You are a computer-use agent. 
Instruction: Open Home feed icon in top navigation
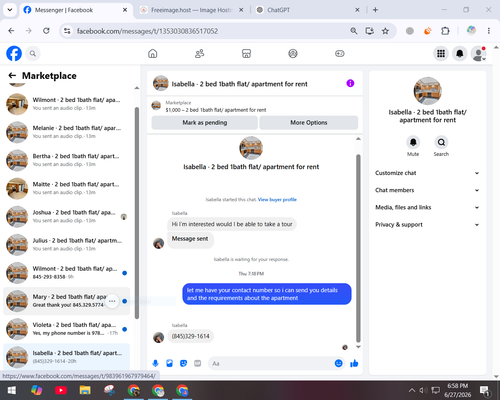(x=153, y=53)
